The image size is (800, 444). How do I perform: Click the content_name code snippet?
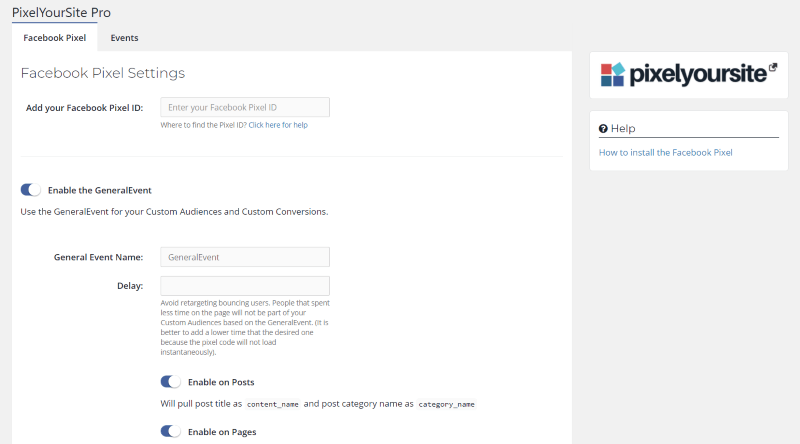(275, 405)
